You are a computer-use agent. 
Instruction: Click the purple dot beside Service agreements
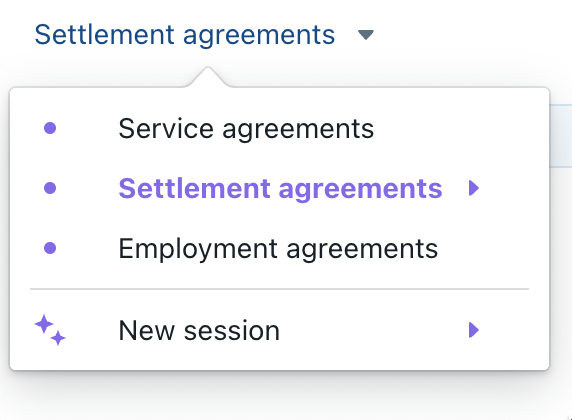(x=50, y=128)
